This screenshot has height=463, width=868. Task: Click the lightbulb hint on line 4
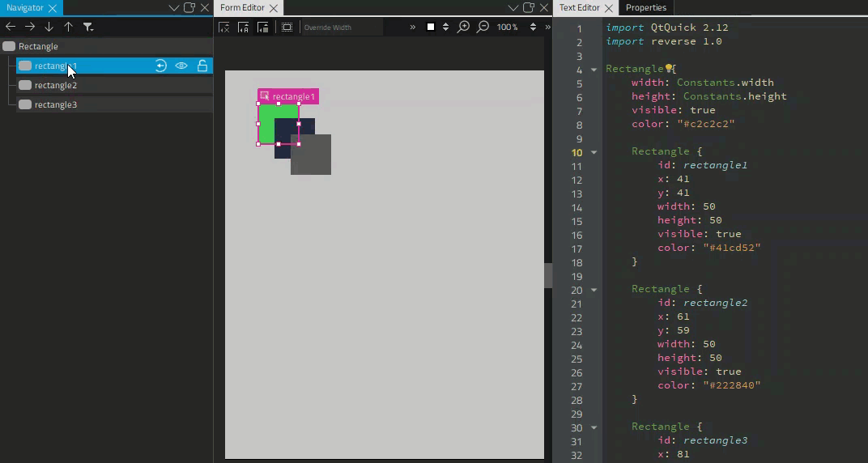coord(669,69)
